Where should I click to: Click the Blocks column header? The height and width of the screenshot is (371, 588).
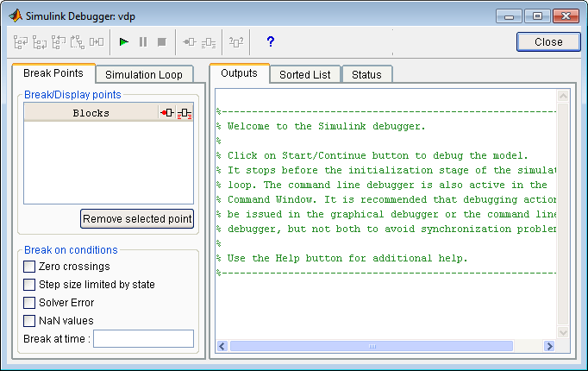[91, 113]
